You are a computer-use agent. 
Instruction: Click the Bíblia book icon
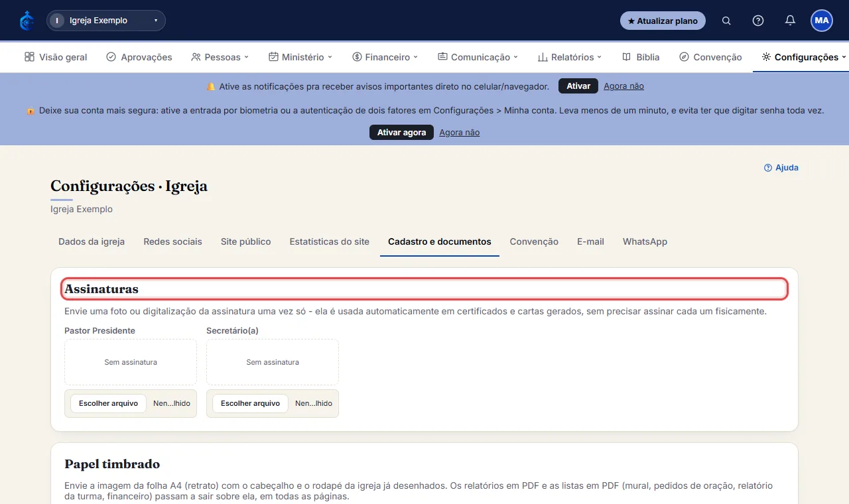[626, 57]
